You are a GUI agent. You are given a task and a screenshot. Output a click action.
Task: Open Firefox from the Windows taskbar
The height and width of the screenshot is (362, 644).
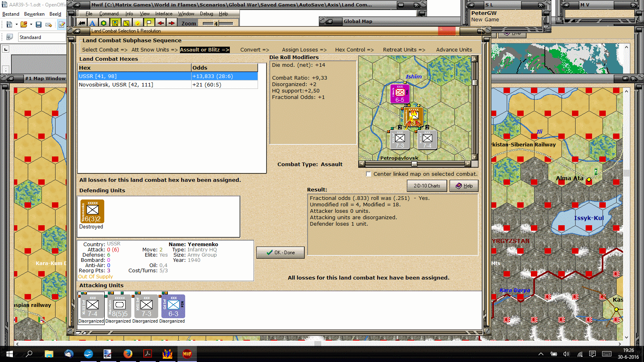[x=128, y=354]
